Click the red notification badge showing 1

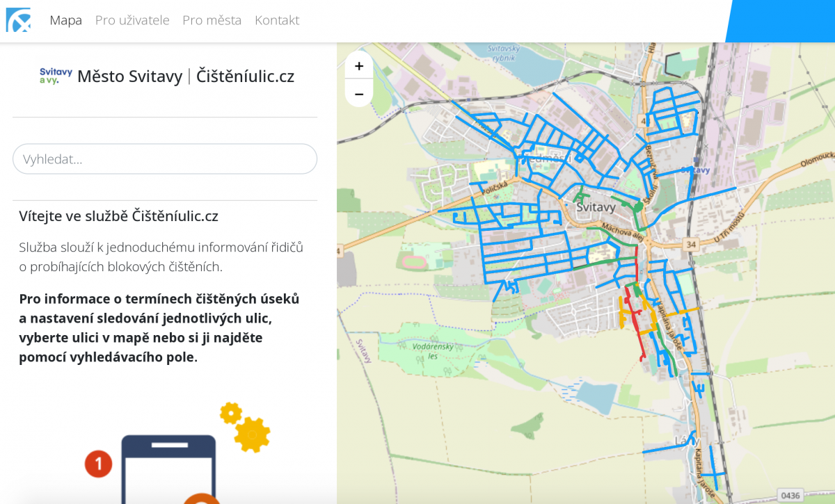tap(98, 464)
